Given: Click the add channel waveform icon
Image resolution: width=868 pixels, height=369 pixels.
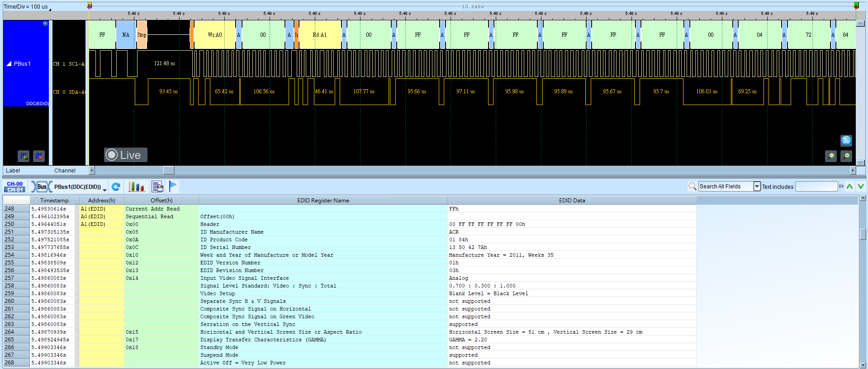Looking at the screenshot, I should (x=24, y=156).
